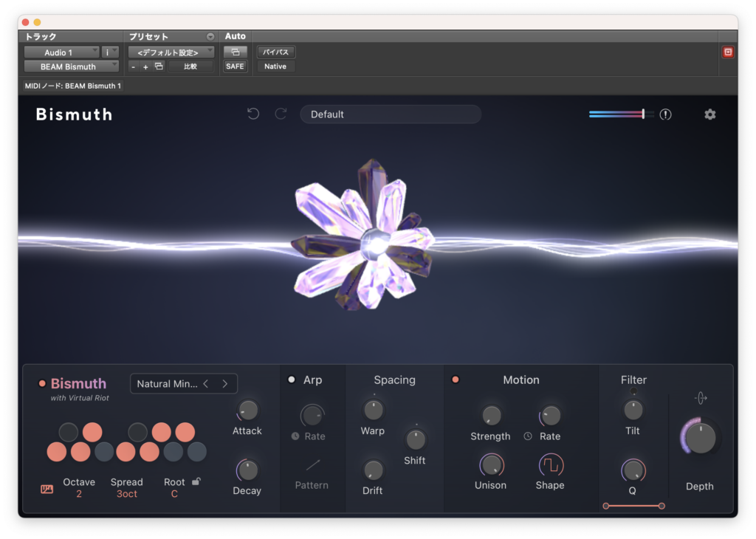Toggle the last lower-row dark note circle
Image resolution: width=756 pixels, height=539 pixels.
(x=196, y=452)
